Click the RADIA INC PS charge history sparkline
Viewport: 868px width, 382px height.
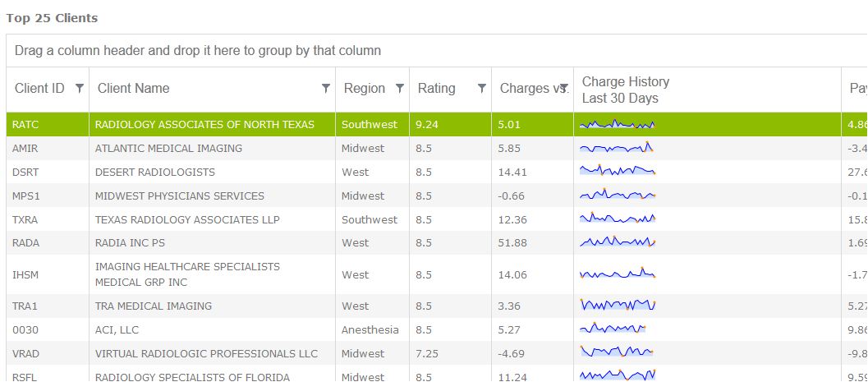tap(618, 242)
